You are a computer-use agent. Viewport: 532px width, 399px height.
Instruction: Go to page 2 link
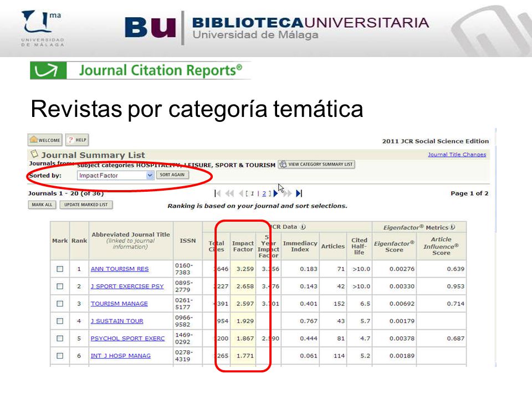coord(264,193)
